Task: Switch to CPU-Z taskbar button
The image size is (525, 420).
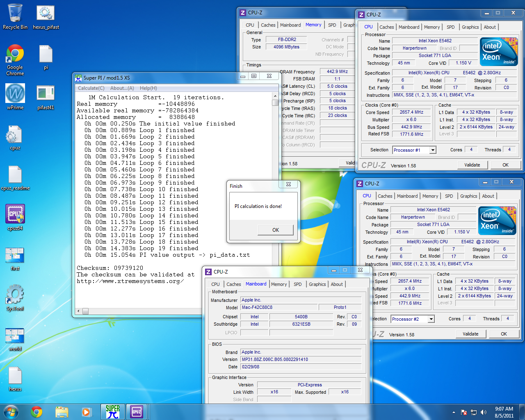Action: pyautogui.click(x=137, y=412)
